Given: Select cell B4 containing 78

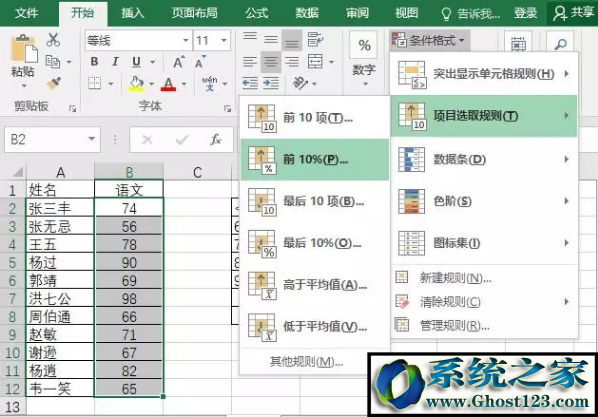Looking at the screenshot, I should pyautogui.click(x=129, y=244).
